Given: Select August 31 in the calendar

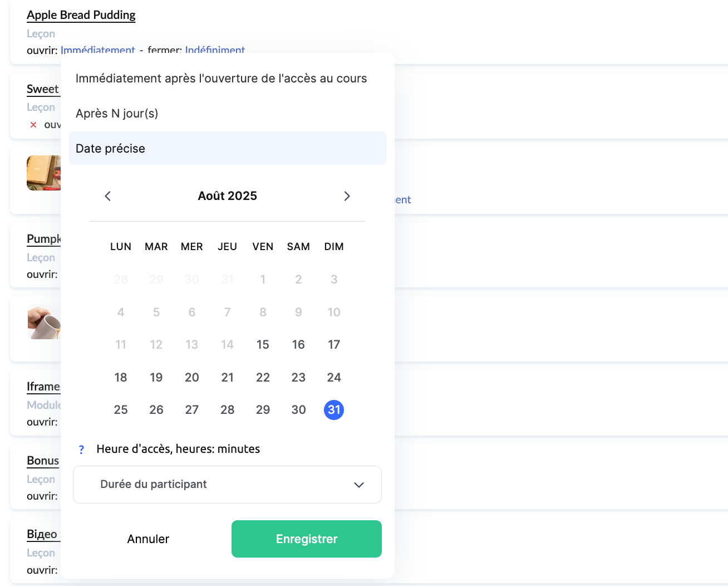Looking at the screenshot, I should [x=334, y=410].
